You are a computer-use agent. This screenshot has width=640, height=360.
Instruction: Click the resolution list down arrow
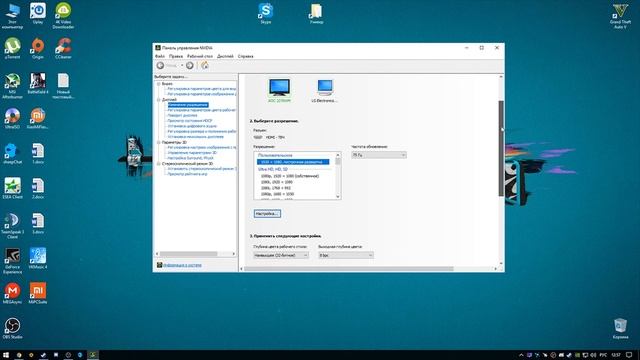pyautogui.click(x=338, y=197)
